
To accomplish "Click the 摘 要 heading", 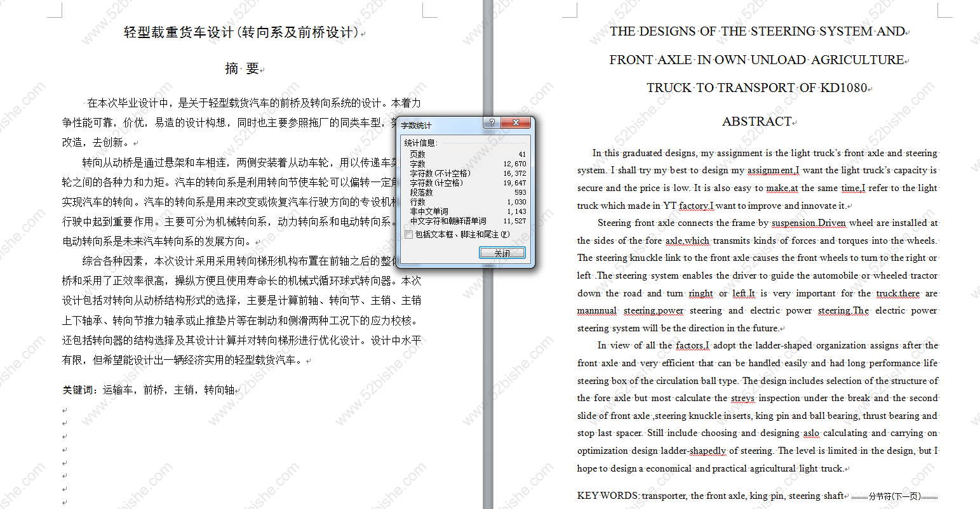I will pyautogui.click(x=242, y=69).
